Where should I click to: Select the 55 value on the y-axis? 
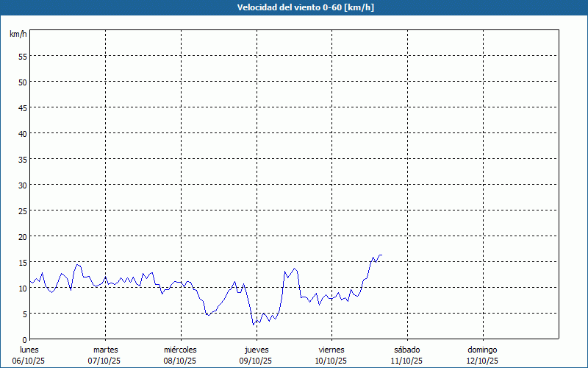23,56
